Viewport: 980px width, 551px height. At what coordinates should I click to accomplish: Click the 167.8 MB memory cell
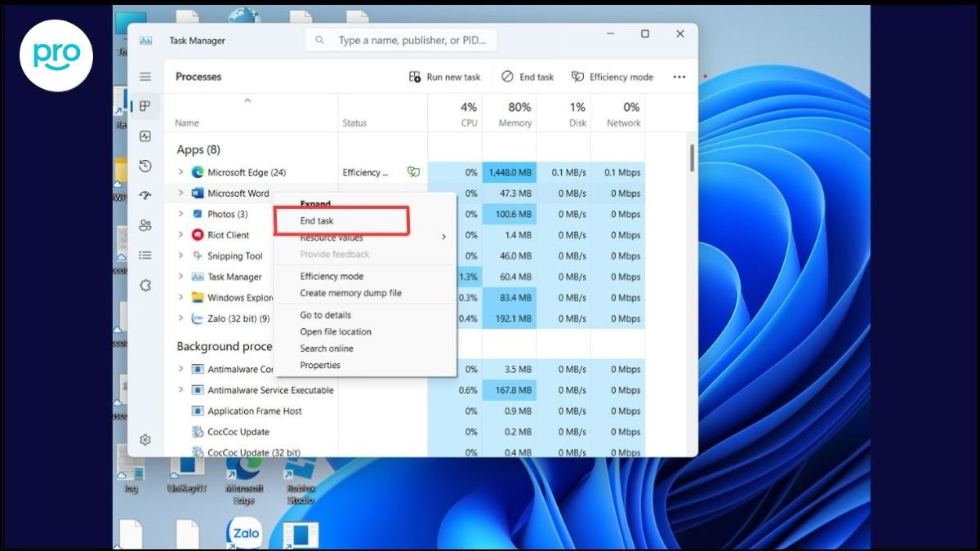click(510, 390)
